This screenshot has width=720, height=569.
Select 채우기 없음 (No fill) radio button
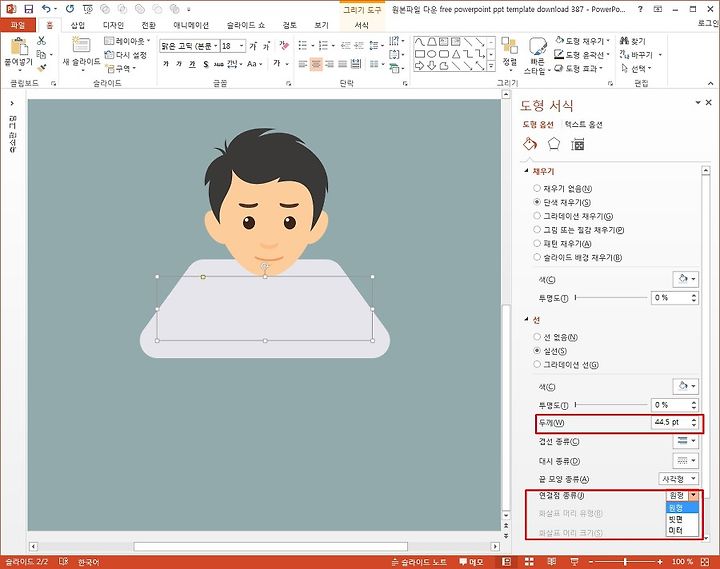click(536, 188)
